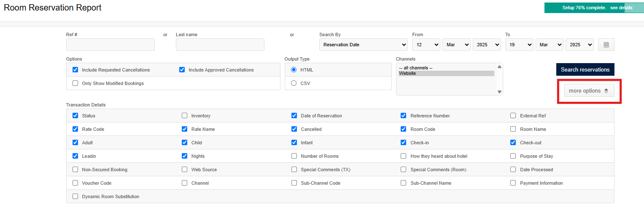Check the Voucher Code checkbox
The width and height of the screenshot is (644, 207).
coord(75,183)
